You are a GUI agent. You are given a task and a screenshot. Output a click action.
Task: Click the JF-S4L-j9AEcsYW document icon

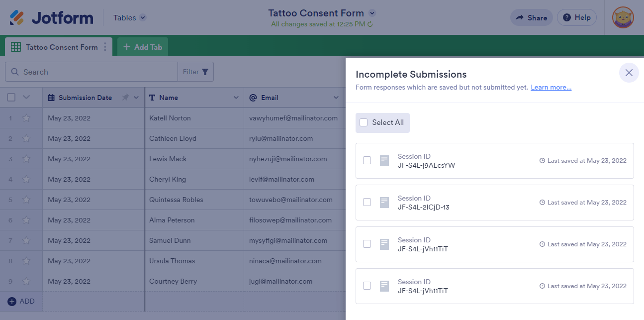coord(384,161)
